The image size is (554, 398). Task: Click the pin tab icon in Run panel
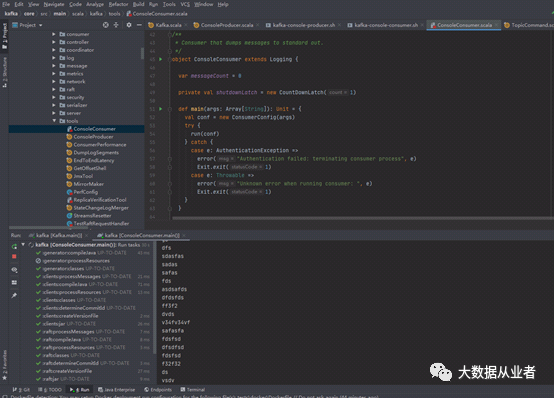(x=14, y=295)
